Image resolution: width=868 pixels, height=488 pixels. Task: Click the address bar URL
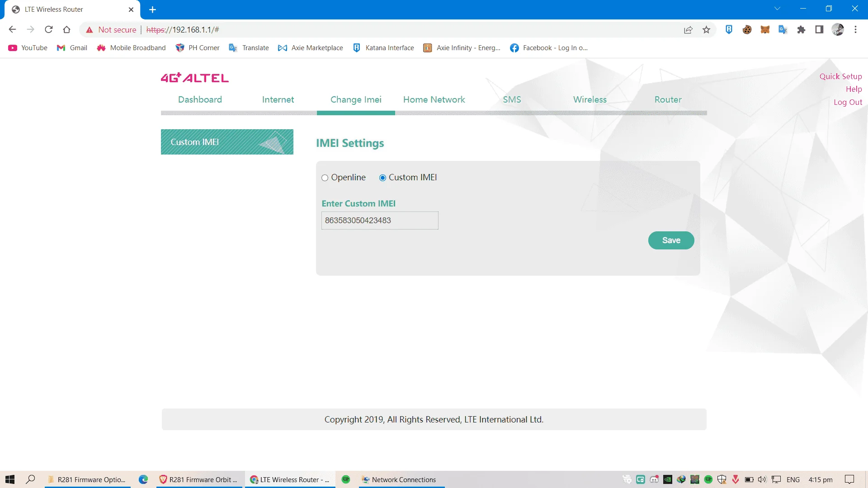click(183, 30)
